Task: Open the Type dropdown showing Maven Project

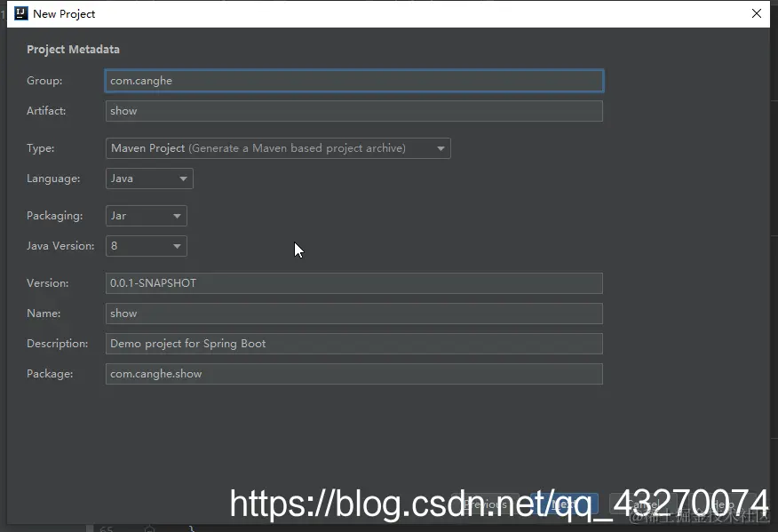Action: [x=278, y=148]
